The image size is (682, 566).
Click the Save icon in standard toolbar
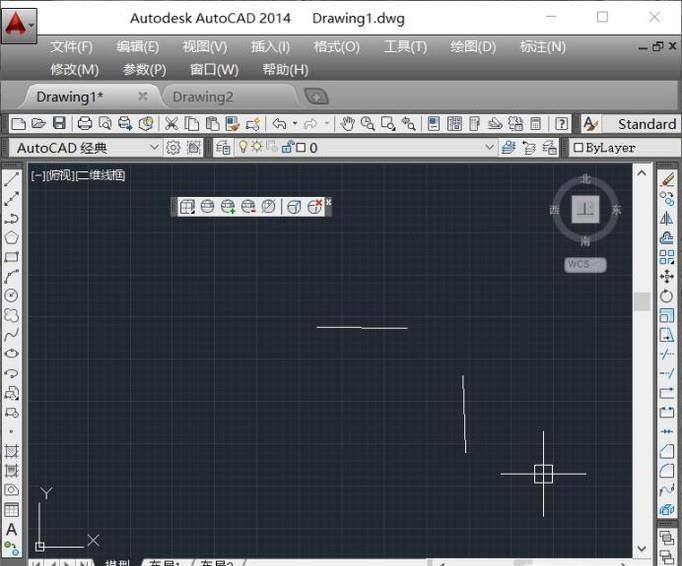pyautogui.click(x=59, y=124)
